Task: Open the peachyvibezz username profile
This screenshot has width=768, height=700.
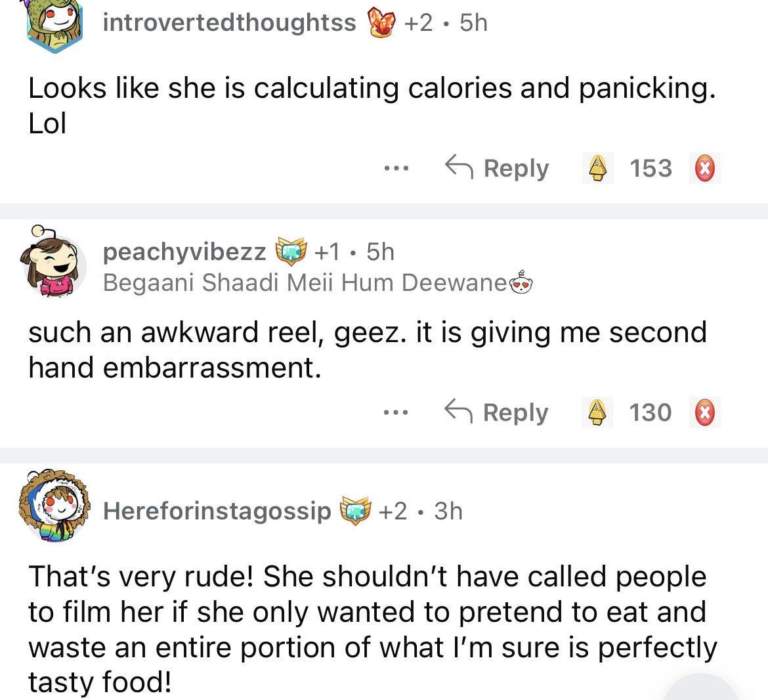Action: tap(184, 252)
